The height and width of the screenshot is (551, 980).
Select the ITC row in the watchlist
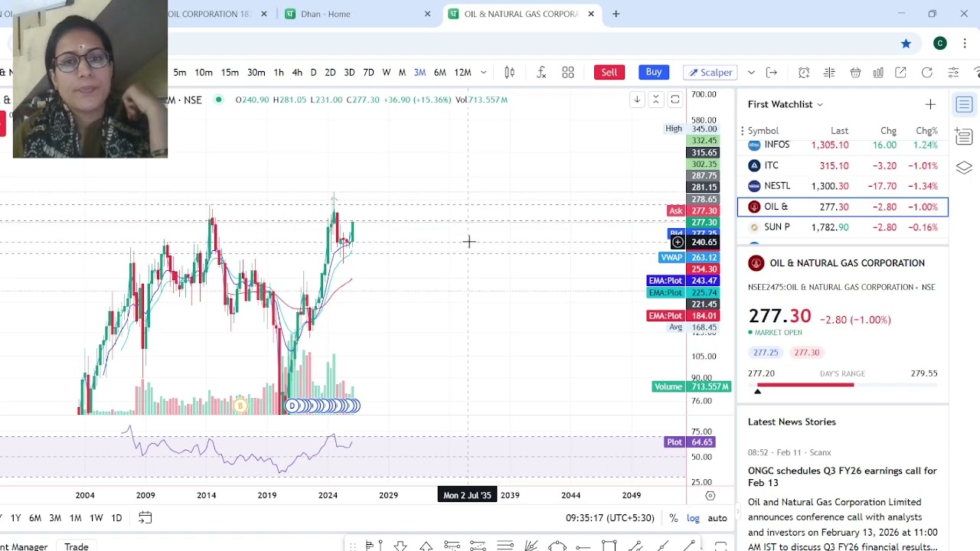843,165
